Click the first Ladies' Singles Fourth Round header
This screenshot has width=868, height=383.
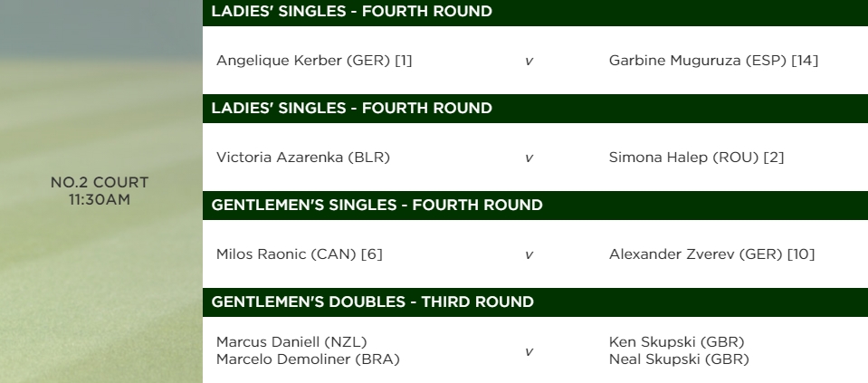(x=351, y=12)
